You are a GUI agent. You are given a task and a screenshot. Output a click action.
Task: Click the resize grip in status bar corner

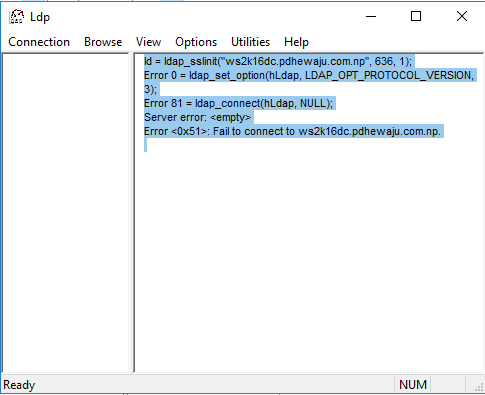(x=479, y=387)
